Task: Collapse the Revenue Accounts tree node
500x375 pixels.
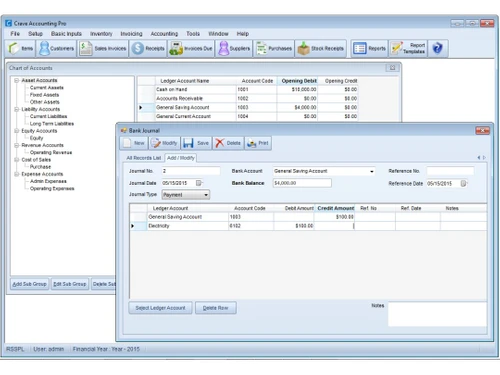Action: pos(16,145)
